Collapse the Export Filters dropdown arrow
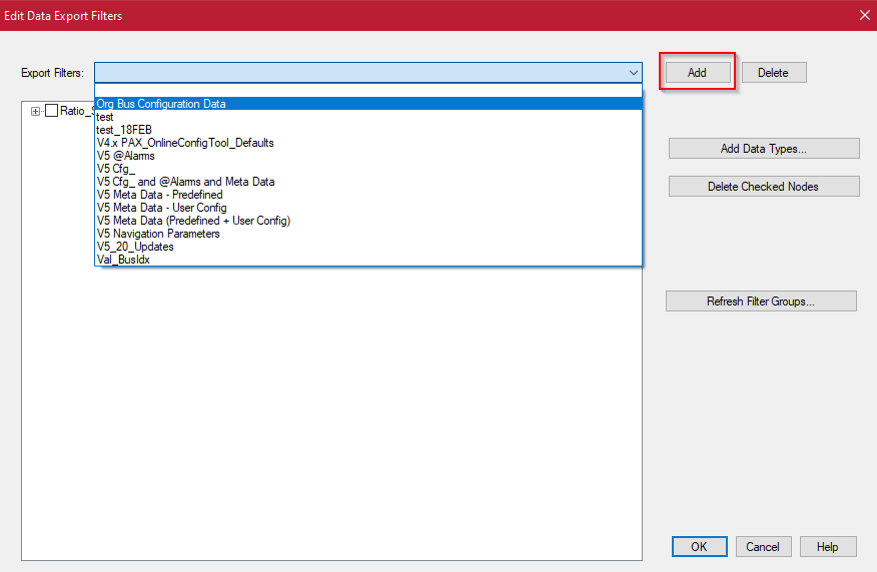Image resolution: width=877 pixels, height=572 pixels. coord(633,73)
